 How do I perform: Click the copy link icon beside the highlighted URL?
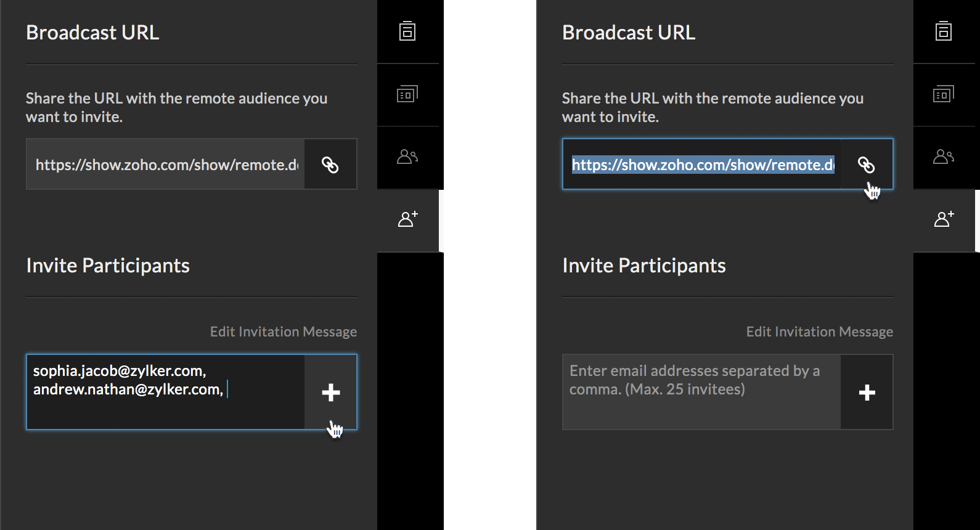[866, 165]
